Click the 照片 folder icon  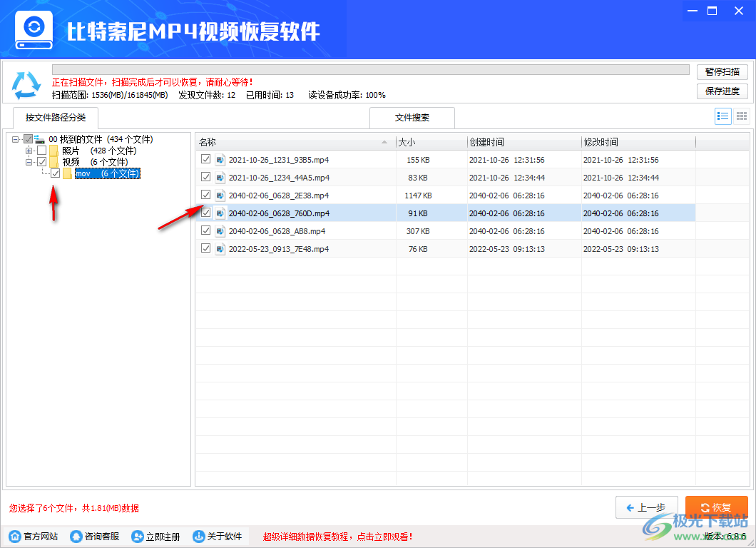tap(53, 151)
